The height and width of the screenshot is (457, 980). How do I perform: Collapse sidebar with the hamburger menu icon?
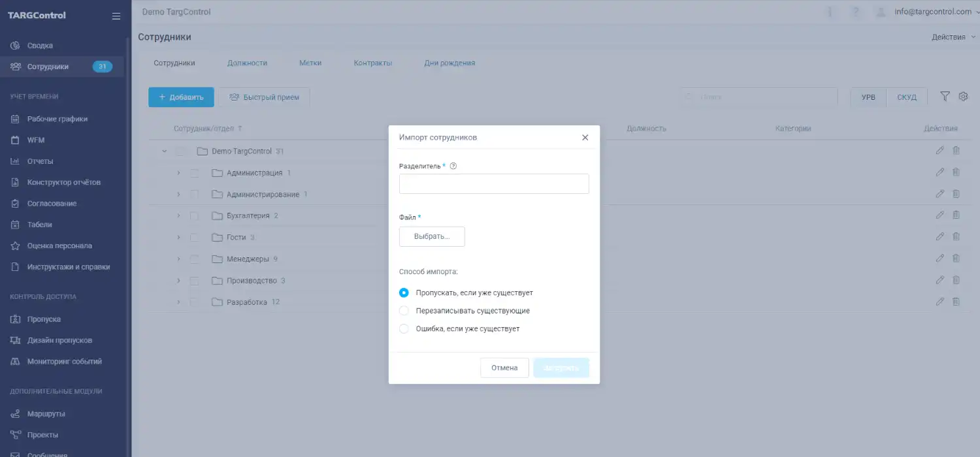pyautogui.click(x=116, y=16)
